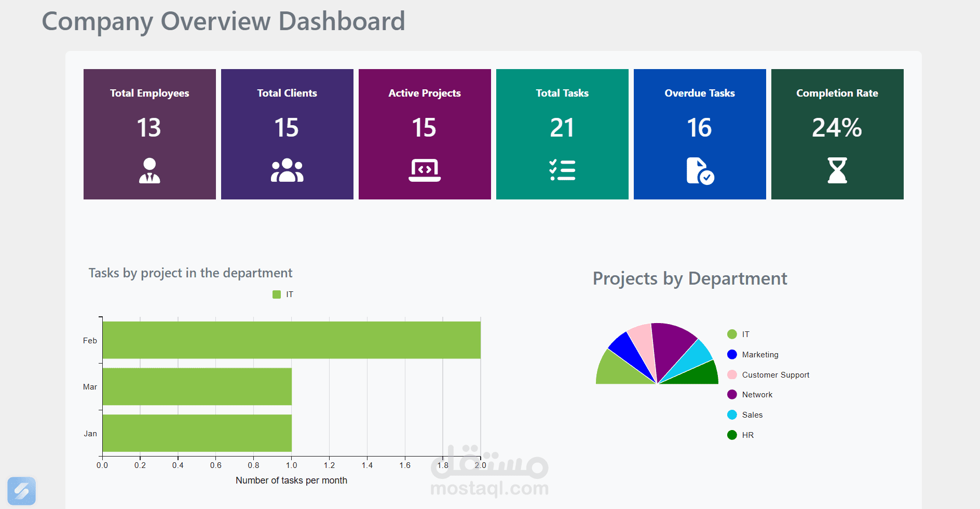Click the app logo in bottom-left corner
This screenshot has height=509, width=980.
coord(21,491)
